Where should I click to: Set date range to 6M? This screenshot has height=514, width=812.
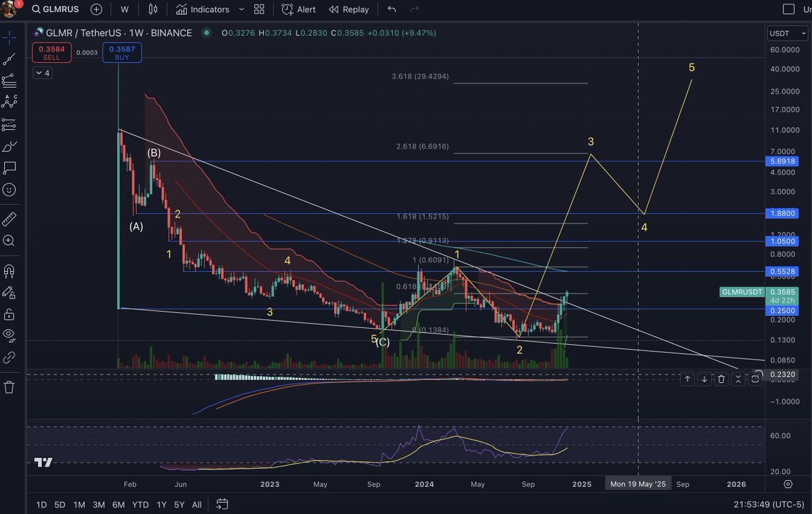[118, 504]
